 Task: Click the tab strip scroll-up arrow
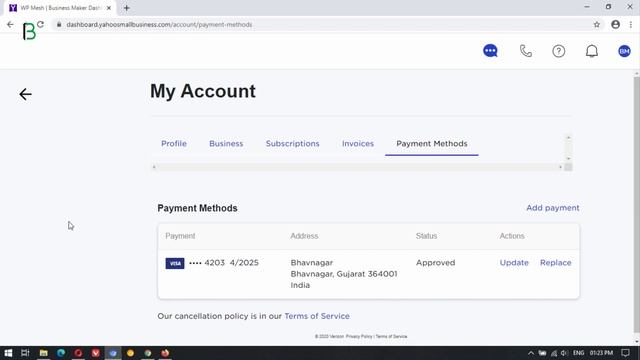[x=568, y=138]
